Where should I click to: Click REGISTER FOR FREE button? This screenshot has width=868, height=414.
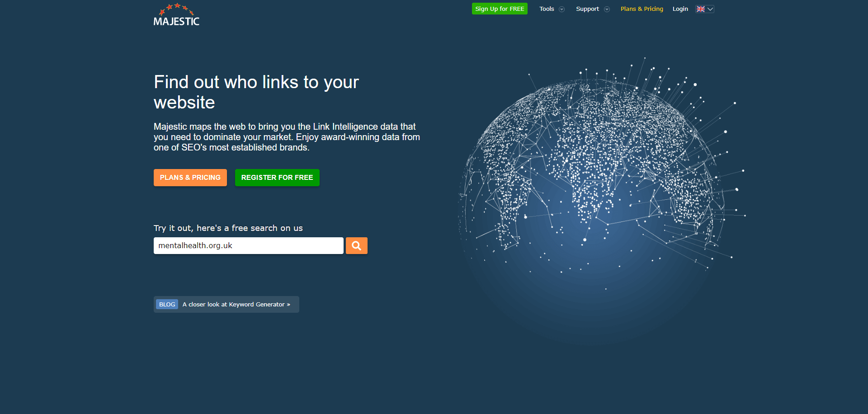[x=277, y=178]
